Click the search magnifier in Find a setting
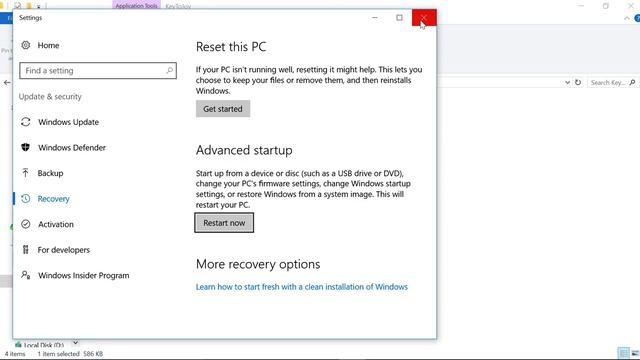This screenshot has height=360, width=640. [169, 70]
